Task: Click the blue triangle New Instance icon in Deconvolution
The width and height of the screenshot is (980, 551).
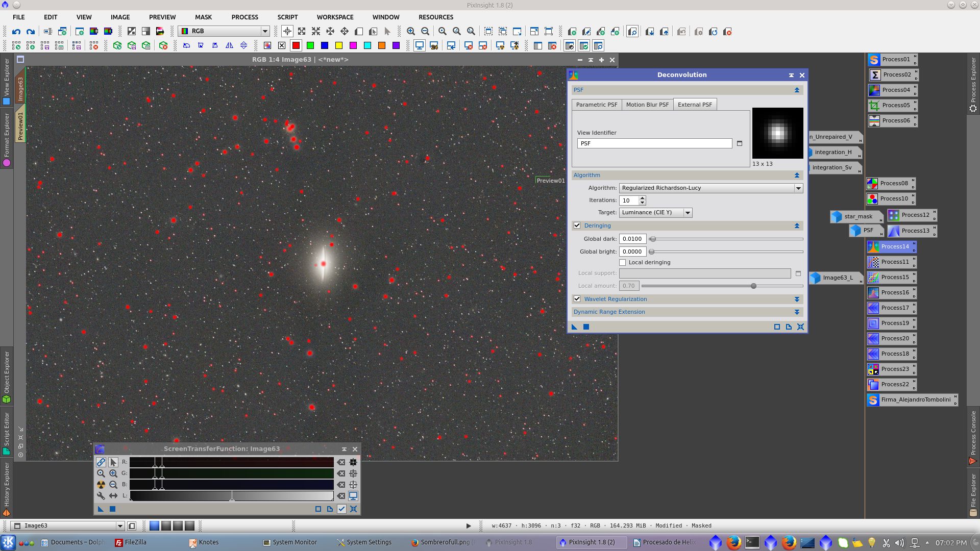Action: [575, 327]
